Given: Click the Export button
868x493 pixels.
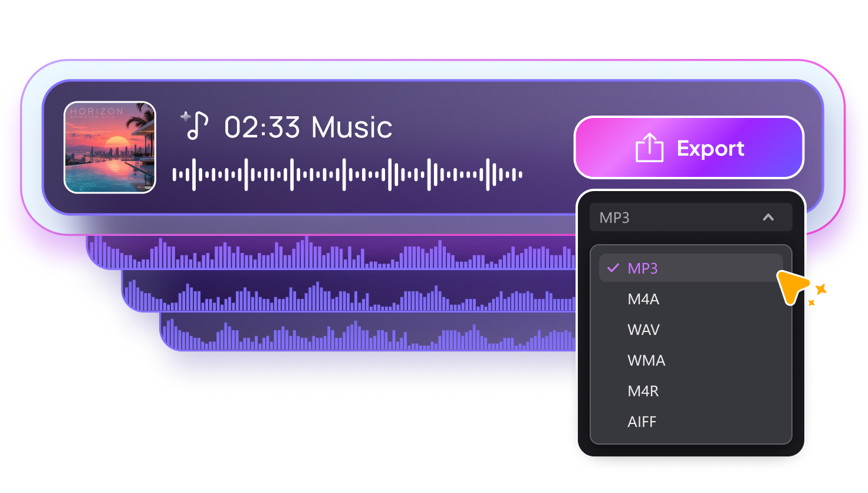Looking at the screenshot, I should pyautogui.click(x=689, y=147).
